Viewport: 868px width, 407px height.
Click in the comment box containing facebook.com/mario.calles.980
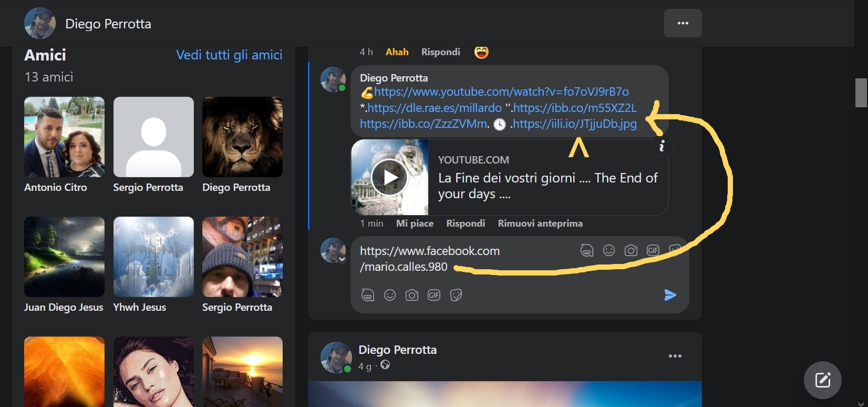(x=520, y=274)
